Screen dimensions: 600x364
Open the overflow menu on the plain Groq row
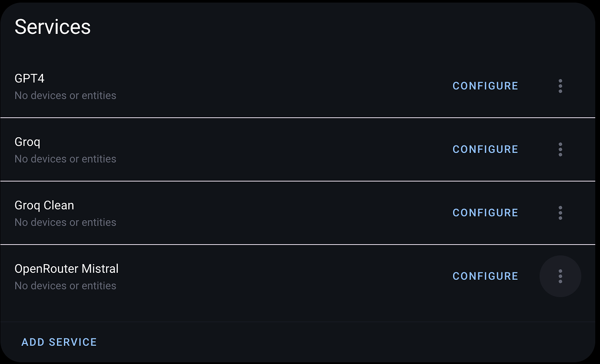[560, 149]
